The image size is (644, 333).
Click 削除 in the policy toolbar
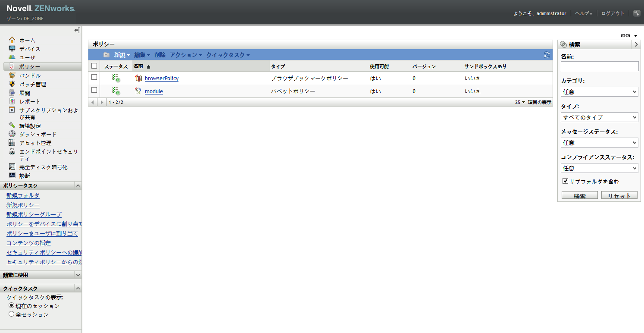click(160, 55)
